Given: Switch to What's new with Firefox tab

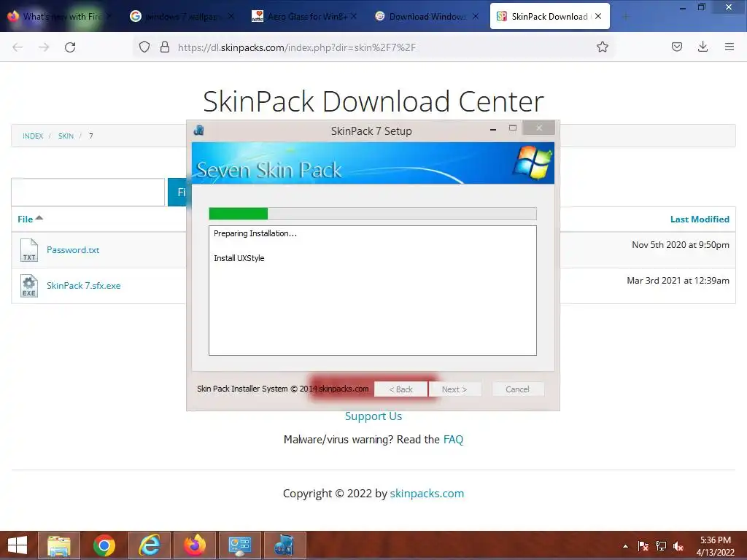Looking at the screenshot, I should pyautogui.click(x=60, y=17).
